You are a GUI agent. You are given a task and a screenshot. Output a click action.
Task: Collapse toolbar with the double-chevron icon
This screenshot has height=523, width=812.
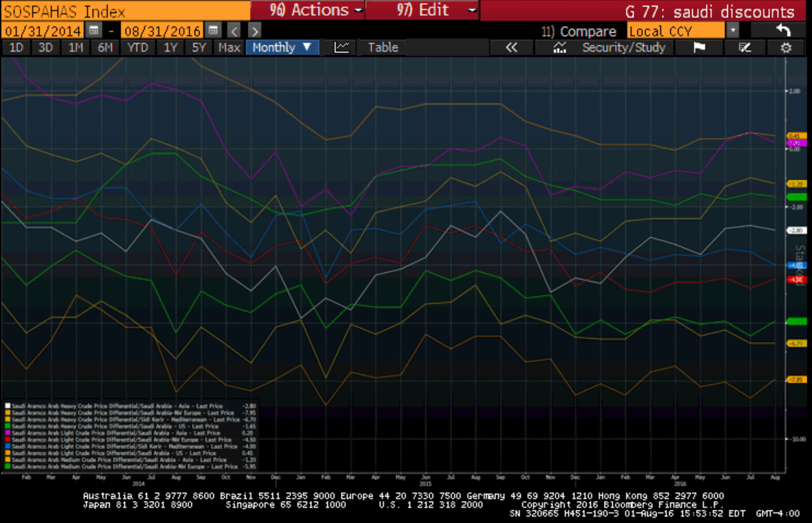(x=511, y=48)
